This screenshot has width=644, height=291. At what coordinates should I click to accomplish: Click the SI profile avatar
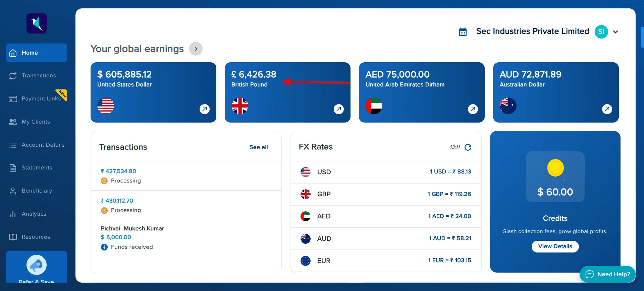click(x=601, y=32)
